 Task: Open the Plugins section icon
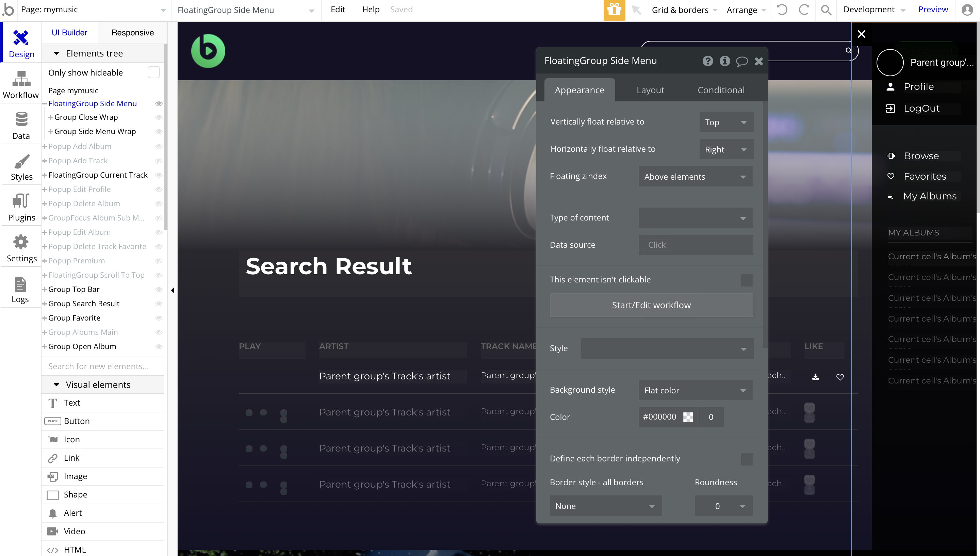coord(21,201)
